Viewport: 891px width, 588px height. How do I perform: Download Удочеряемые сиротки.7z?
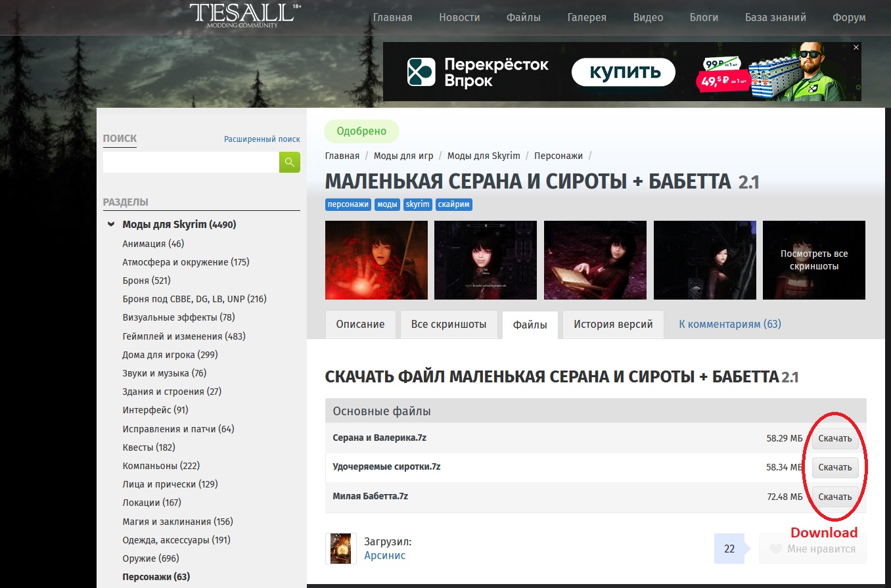click(x=835, y=468)
